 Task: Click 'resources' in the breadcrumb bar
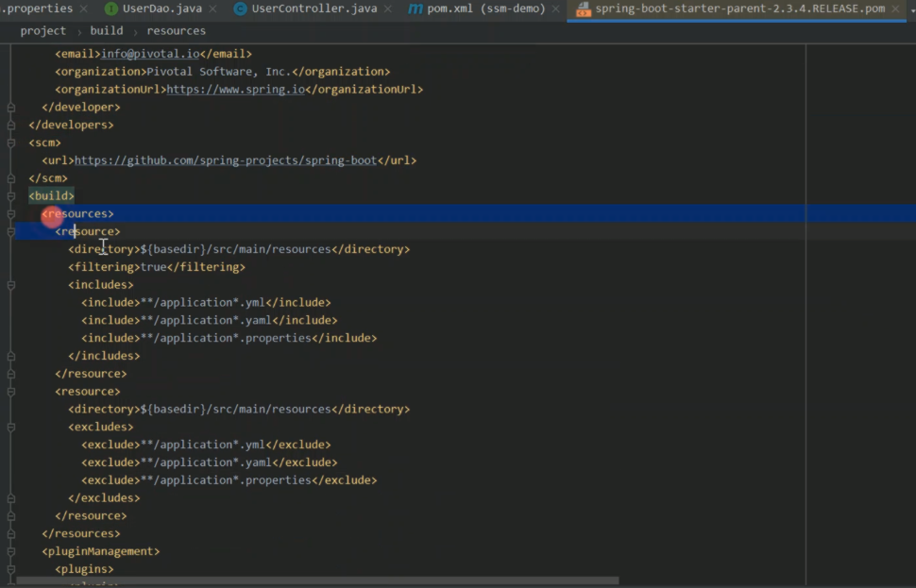tap(176, 30)
